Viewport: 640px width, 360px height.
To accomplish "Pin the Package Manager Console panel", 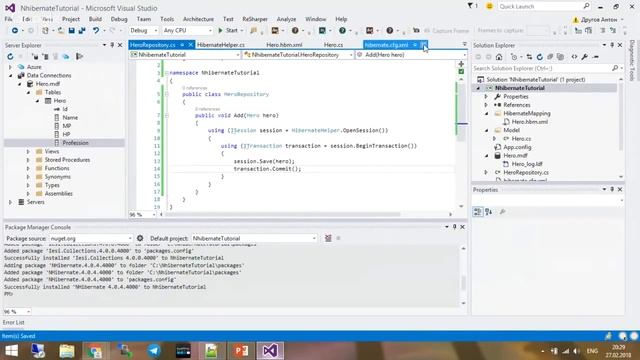I will click(455, 227).
